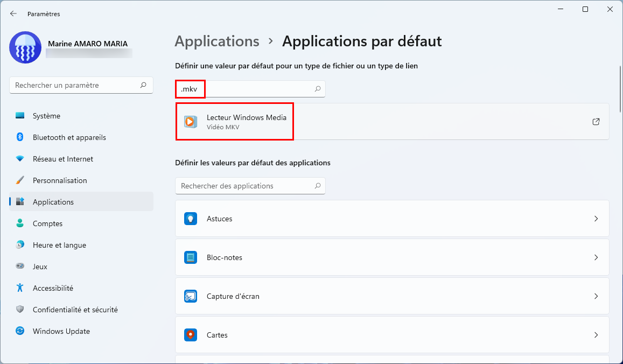
Task: Click the Applications breadcrumb link
Action: pos(217,41)
